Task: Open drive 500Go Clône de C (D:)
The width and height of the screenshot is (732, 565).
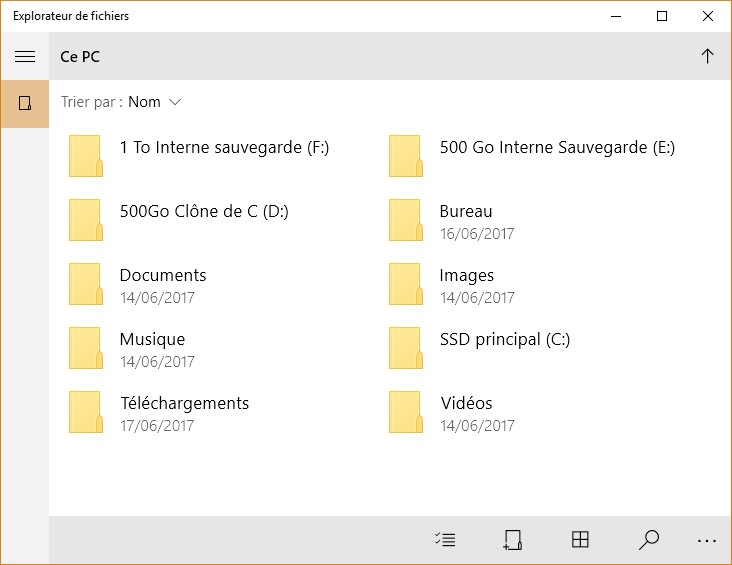Action: coord(204,212)
